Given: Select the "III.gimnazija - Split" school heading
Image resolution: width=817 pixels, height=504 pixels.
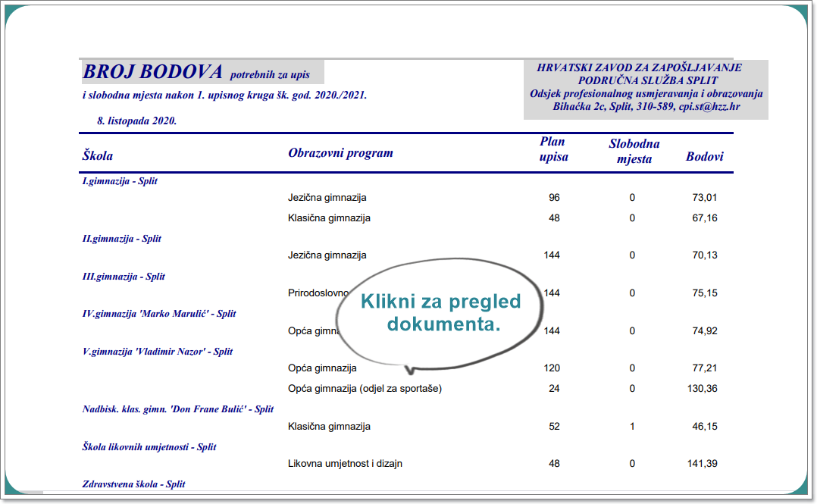Looking at the screenshot, I should 124,276.
